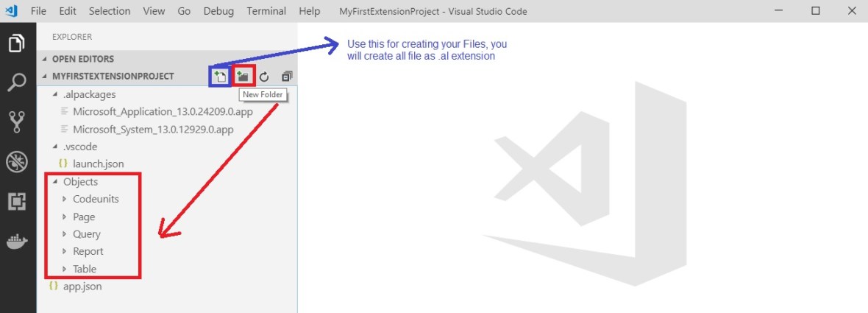This screenshot has width=868, height=313.
Task: Open the Search view in activity bar
Action: (x=16, y=82)
